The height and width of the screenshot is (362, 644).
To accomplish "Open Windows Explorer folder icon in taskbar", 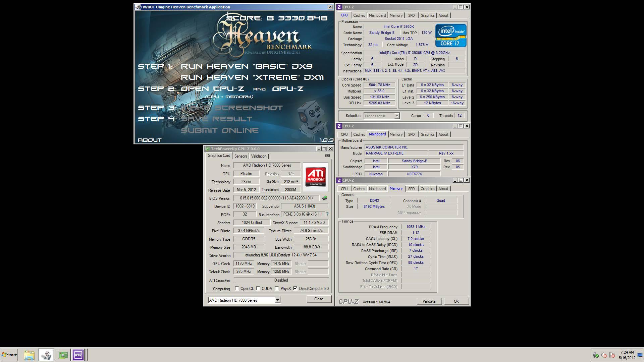I will tap(29, 355).
